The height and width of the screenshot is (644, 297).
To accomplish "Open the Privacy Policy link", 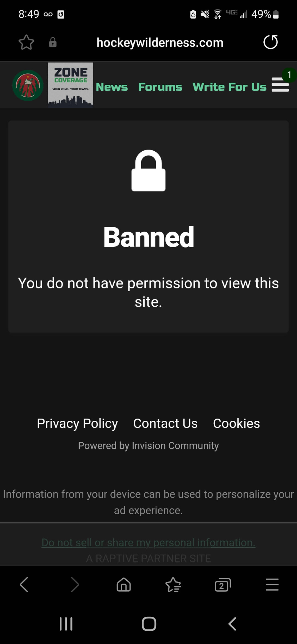I will click(77, 423).
